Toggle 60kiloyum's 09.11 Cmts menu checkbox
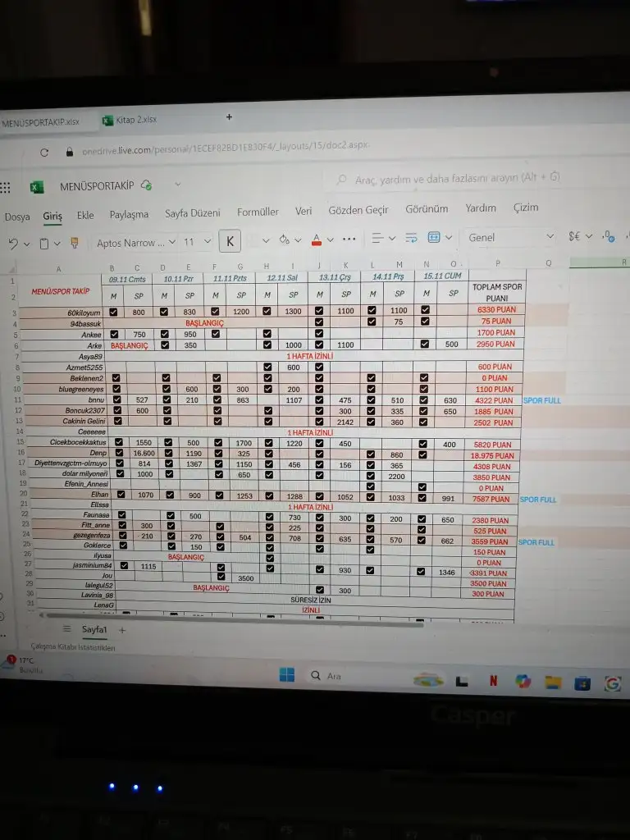This screenshot has height=840, width=630. tap(113, 312)
